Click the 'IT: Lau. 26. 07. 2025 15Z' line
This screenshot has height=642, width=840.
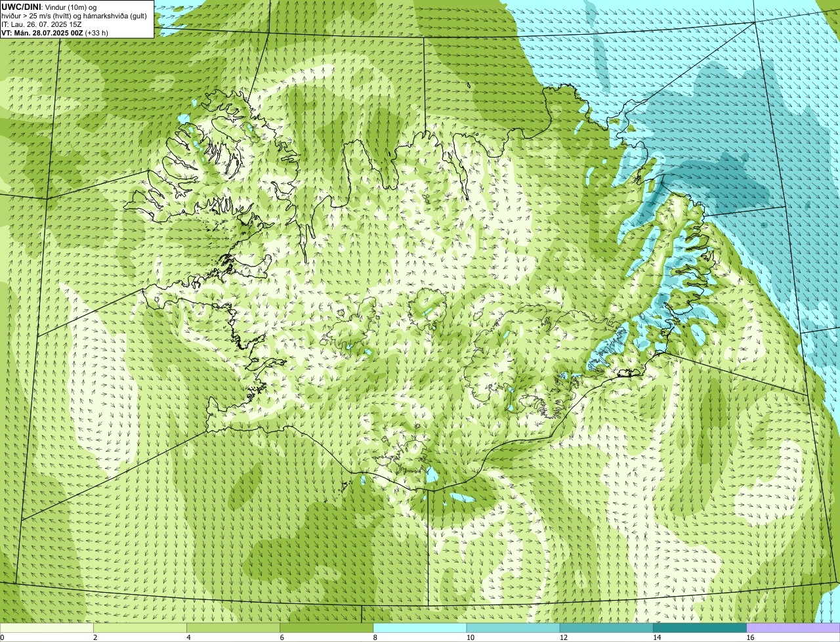coord(42,24)
